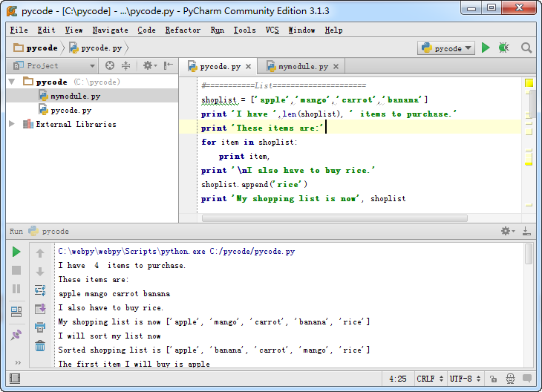Screen dimensions: 542x392
Task: Change the CRLF line separator
Action: pos(430,379)
